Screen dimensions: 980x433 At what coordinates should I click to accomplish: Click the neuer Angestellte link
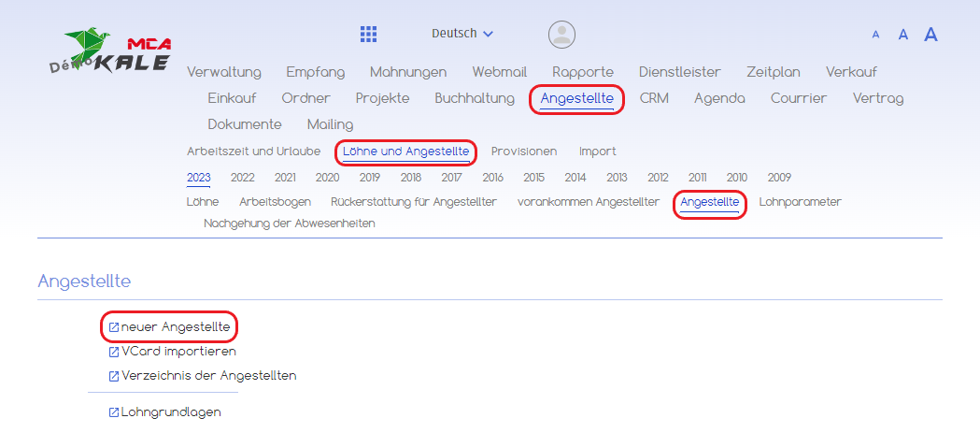point(176,327)
